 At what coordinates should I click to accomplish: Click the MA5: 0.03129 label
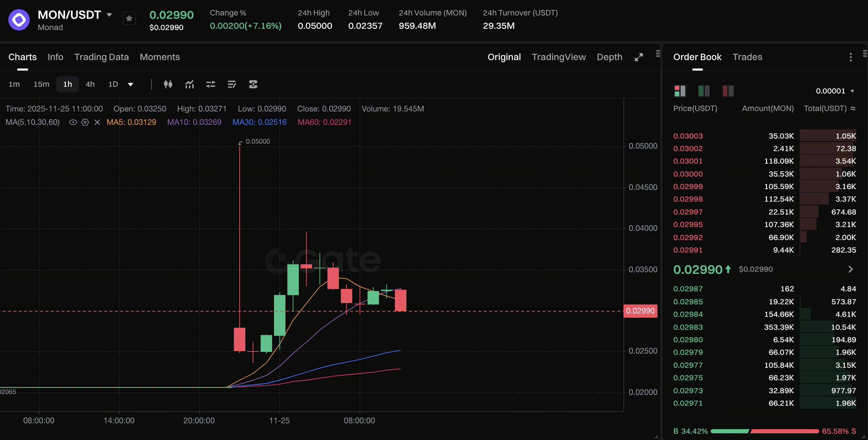pos(131,122)
